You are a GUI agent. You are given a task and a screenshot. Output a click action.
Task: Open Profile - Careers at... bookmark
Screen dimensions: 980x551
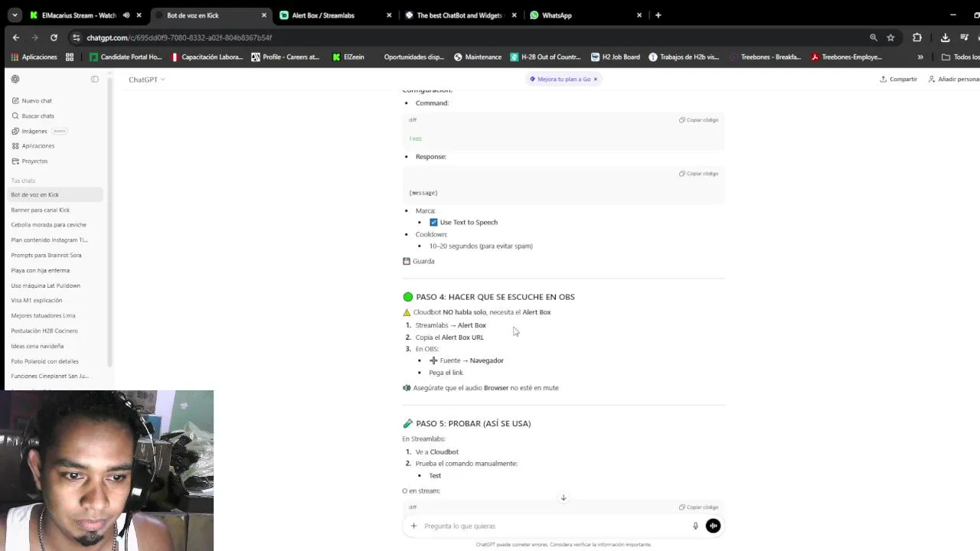(x=286, y=57)
